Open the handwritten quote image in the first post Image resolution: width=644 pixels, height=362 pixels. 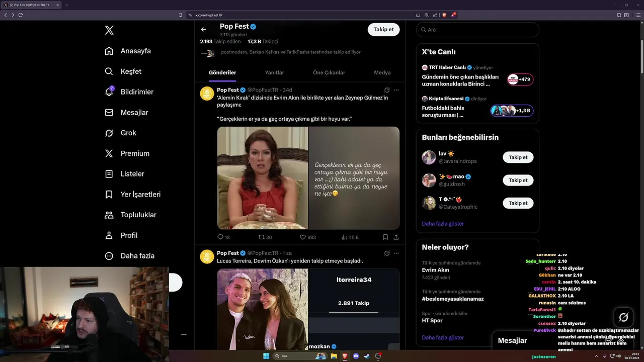[x=354, y=178]
